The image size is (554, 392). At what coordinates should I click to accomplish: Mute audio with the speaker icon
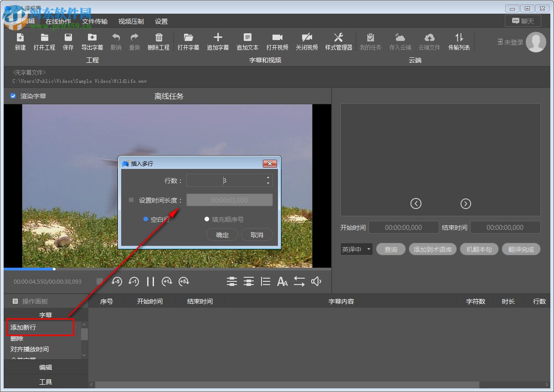pyautogui.click(x=316, y=282)
